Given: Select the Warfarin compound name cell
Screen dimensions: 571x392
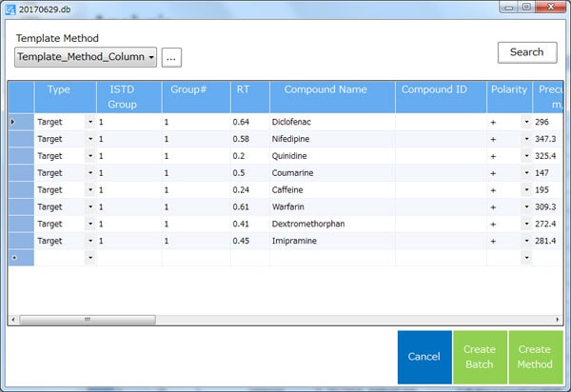Looking at the screenshot, I should click(332, 206).
